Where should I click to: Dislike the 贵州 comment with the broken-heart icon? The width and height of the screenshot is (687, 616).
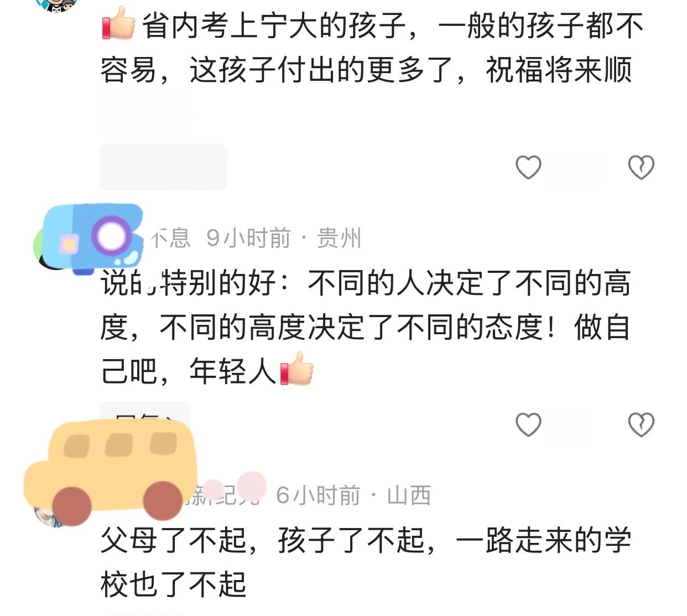[x=641, y=425]
